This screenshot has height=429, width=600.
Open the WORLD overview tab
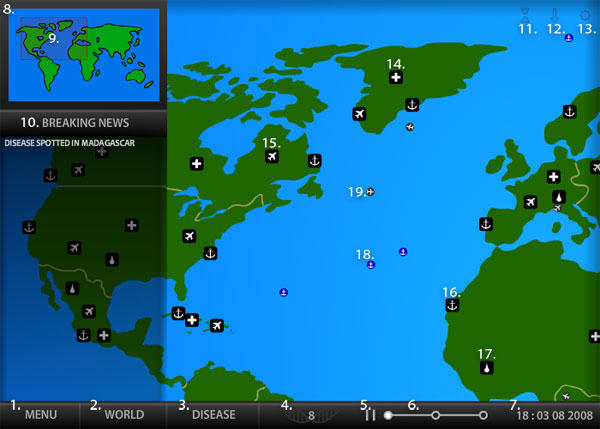[x=124, y=414]
